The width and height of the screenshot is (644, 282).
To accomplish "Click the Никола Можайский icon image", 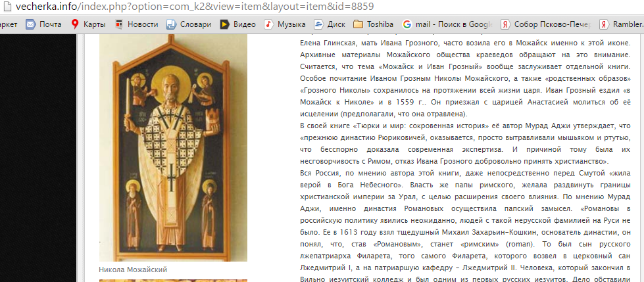I will tap(173, 148).
